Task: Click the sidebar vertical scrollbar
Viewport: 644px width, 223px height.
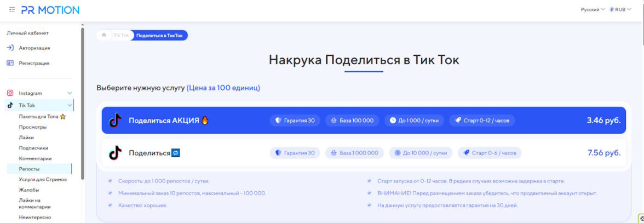Action: 83,104
